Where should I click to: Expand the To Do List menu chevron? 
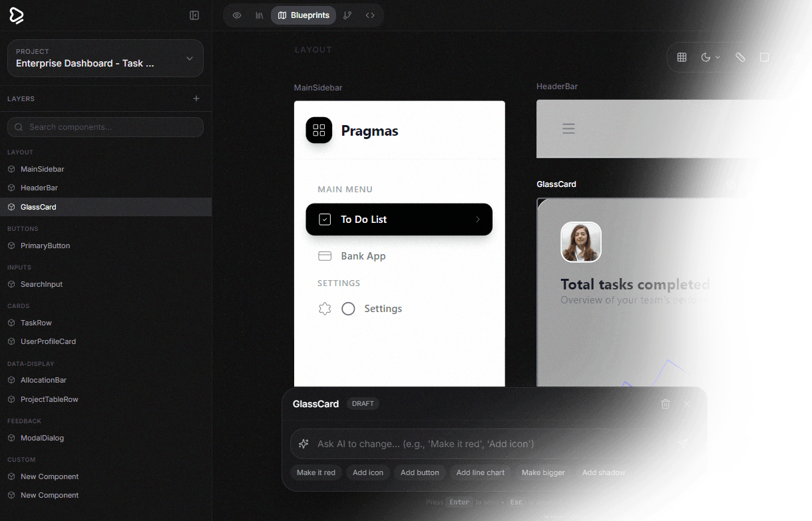(x=477, y=220)
